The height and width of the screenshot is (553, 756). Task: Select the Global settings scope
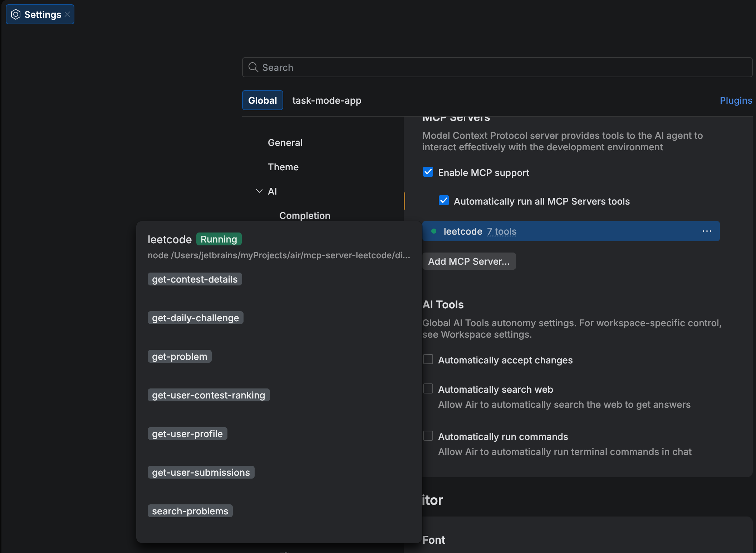pyautogui.click(x=262, y=100)
